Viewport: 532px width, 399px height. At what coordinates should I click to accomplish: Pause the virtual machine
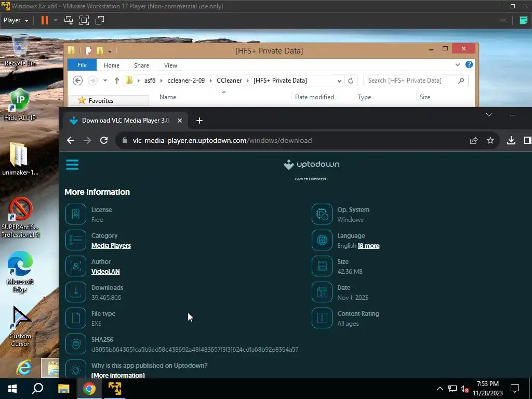45,20
